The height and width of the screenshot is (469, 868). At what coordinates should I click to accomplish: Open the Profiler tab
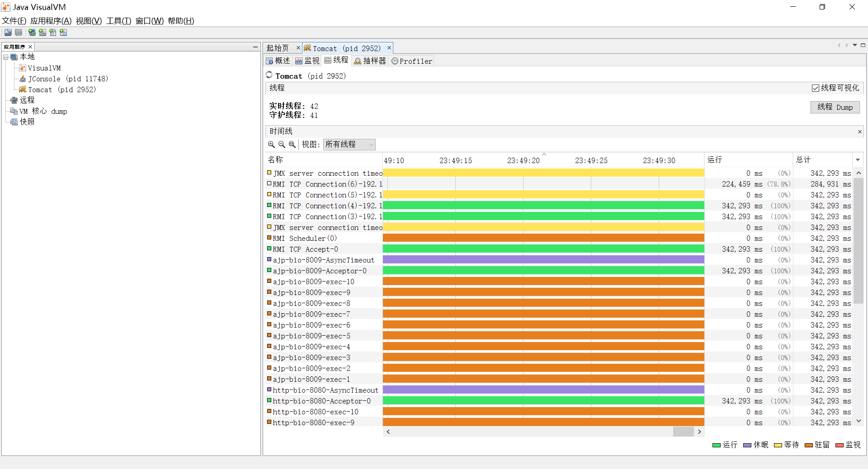pos(412,61)
